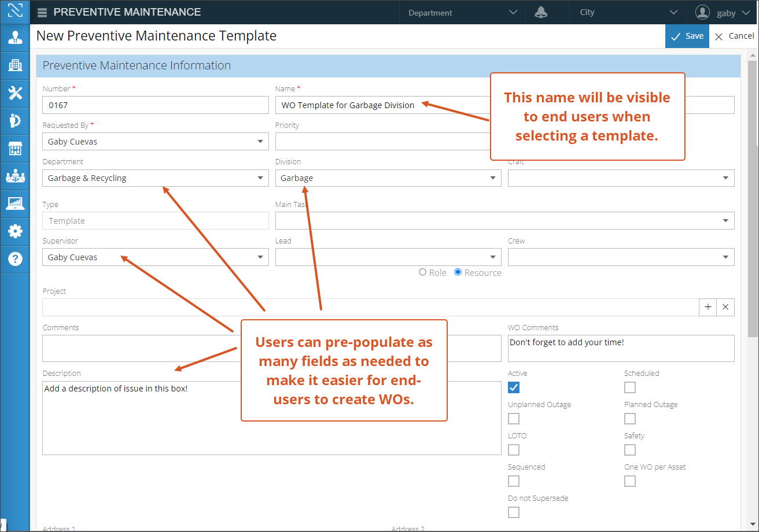
Task: Open the Main Task dropdown
Action: click(505, 221)
